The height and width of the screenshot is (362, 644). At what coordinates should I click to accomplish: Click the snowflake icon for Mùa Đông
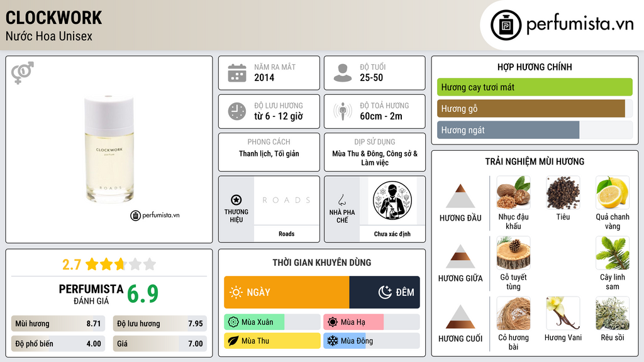click(333, 341)
